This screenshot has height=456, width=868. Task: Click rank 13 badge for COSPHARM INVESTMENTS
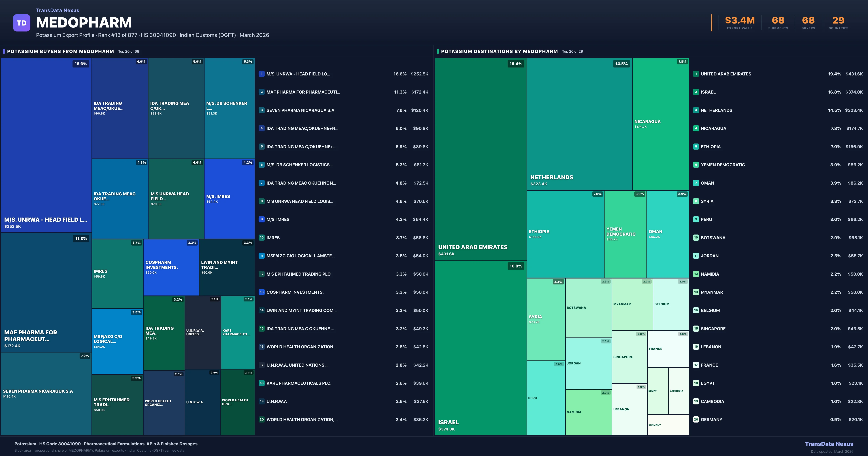click(261, 292)
